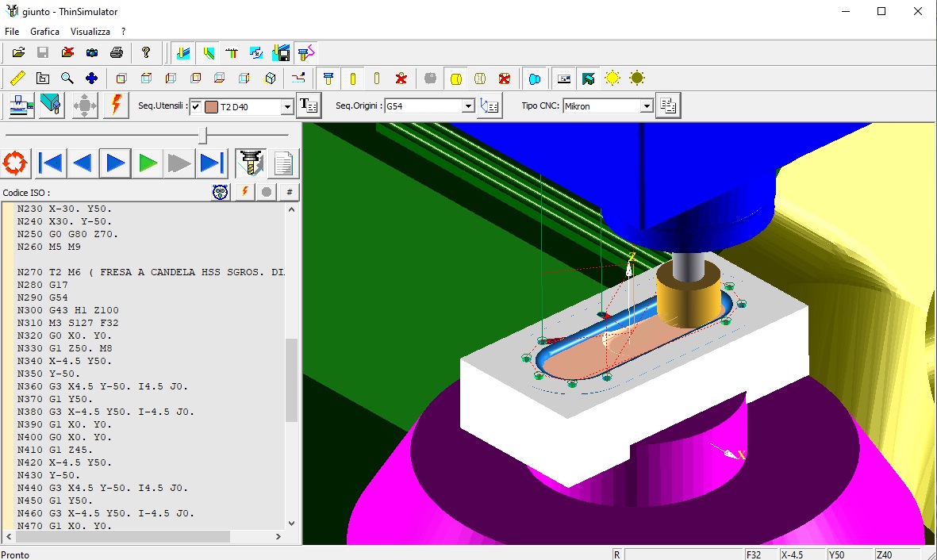Open the Seq.Utensili tool dropdown
Viewport: 937px width, 560px height.
tap(287, 106)
